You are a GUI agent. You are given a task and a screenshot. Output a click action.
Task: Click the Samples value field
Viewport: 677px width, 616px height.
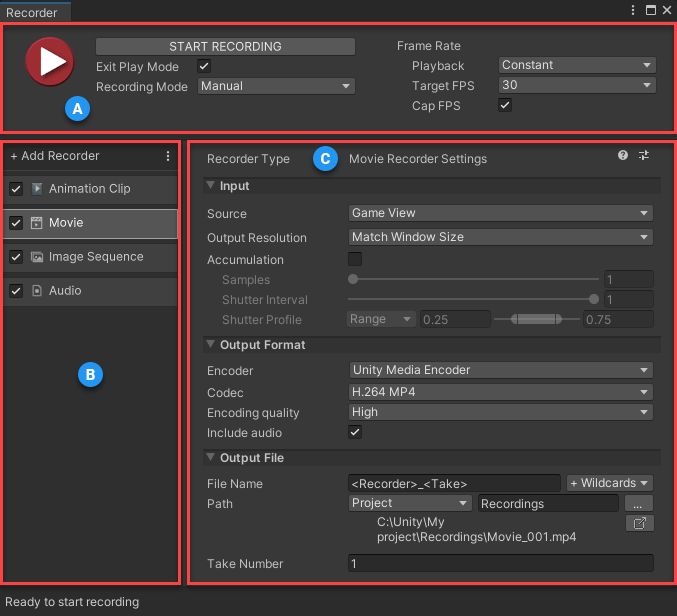tap(629, 279)
